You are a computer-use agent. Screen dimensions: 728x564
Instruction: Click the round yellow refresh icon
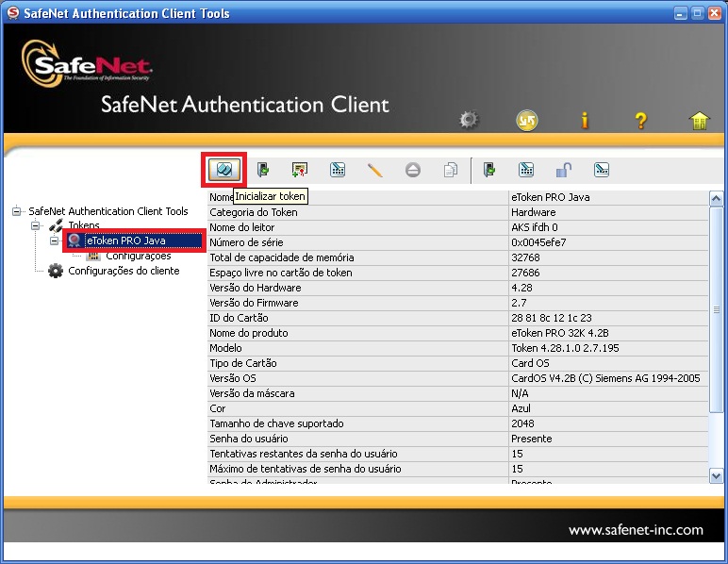click(x=526, y=120)
